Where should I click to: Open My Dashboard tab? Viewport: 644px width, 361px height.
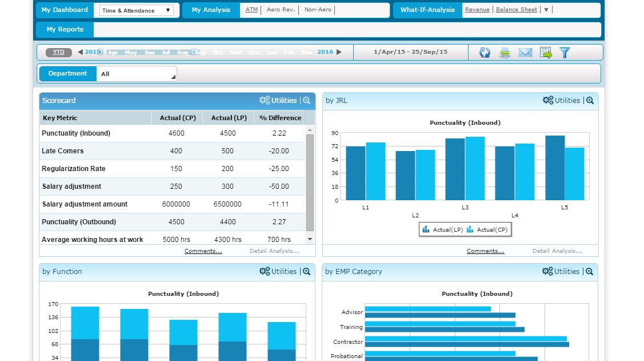click(x=65, y=10)
